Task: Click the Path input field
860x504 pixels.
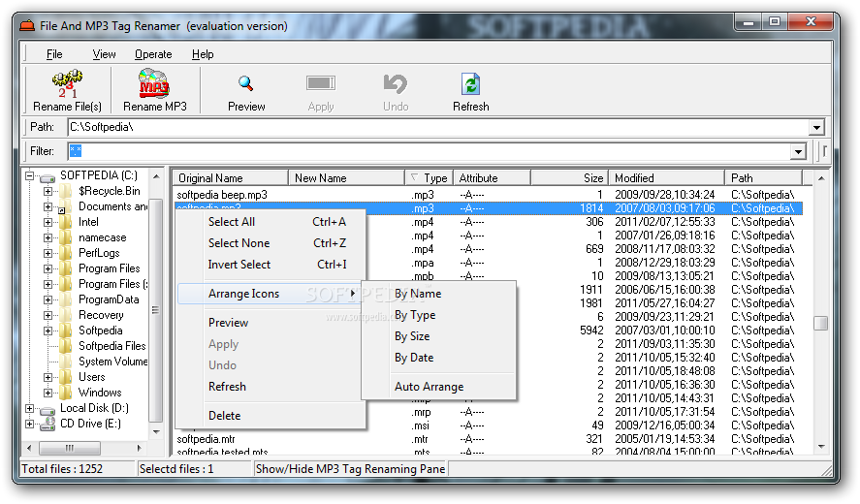Action: [x=439, y=127]
